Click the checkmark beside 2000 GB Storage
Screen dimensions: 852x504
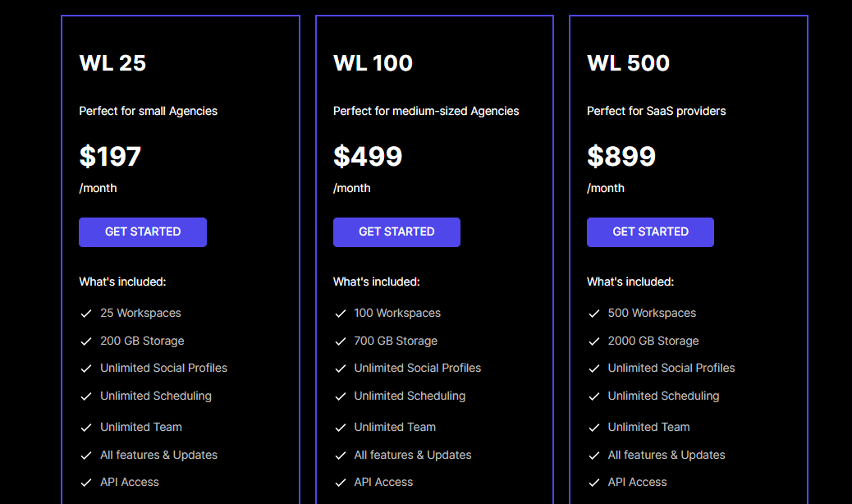(x=593, y=341)
